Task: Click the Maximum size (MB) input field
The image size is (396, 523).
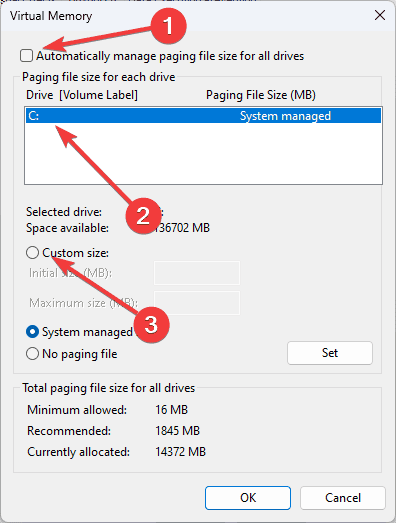Action: tap(197, 303)
